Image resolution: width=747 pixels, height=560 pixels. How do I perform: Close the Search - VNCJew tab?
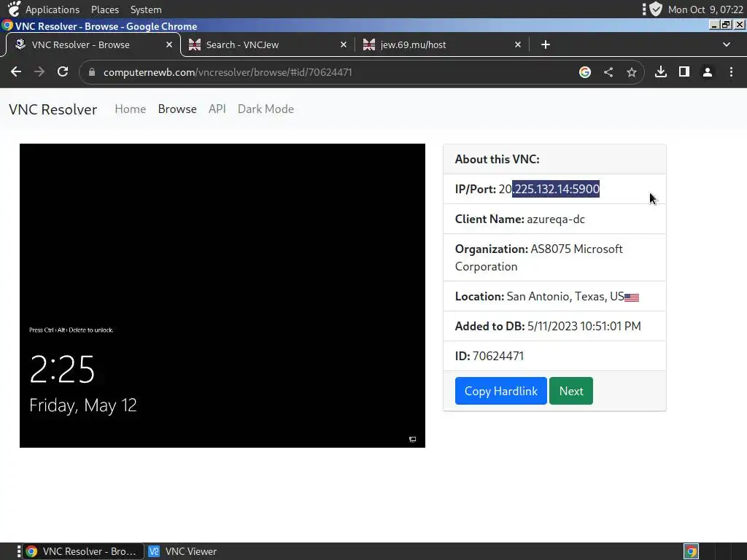click(344, 44)
